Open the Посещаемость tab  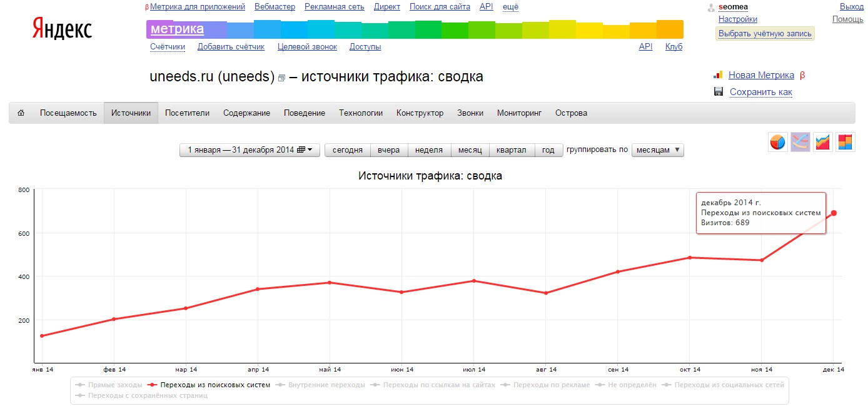coord(68,113)
